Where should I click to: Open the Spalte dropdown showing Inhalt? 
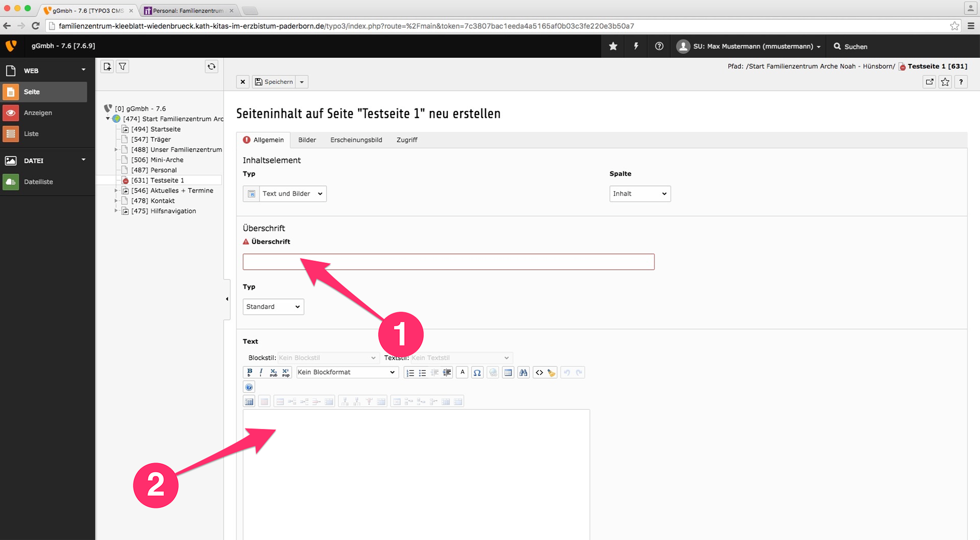coord(640,193)
